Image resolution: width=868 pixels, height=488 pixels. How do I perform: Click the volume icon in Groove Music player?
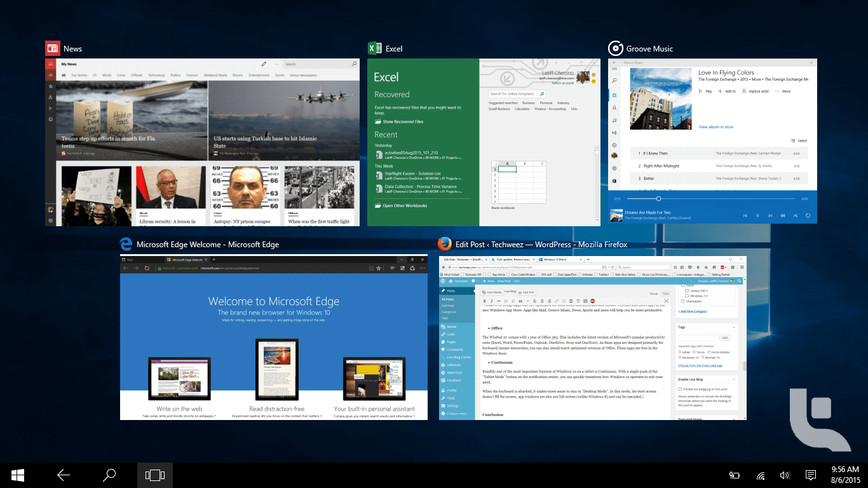point(783,215)
